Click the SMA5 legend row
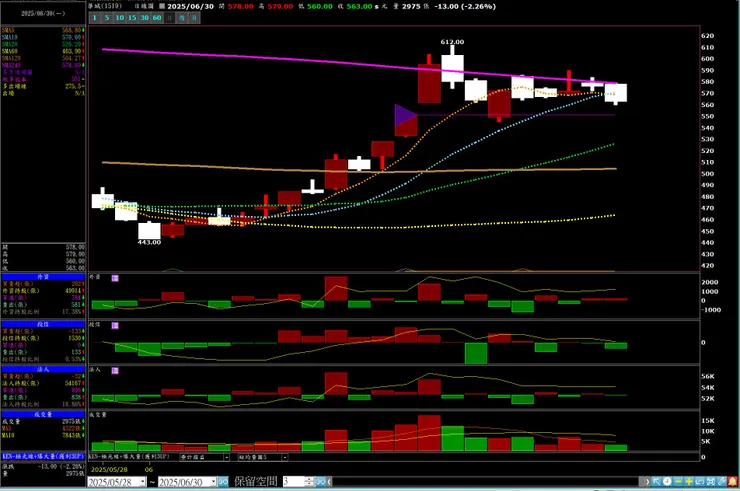Viewport: 740px width, 491px height. pyautogui.click(x=43, y=30)
